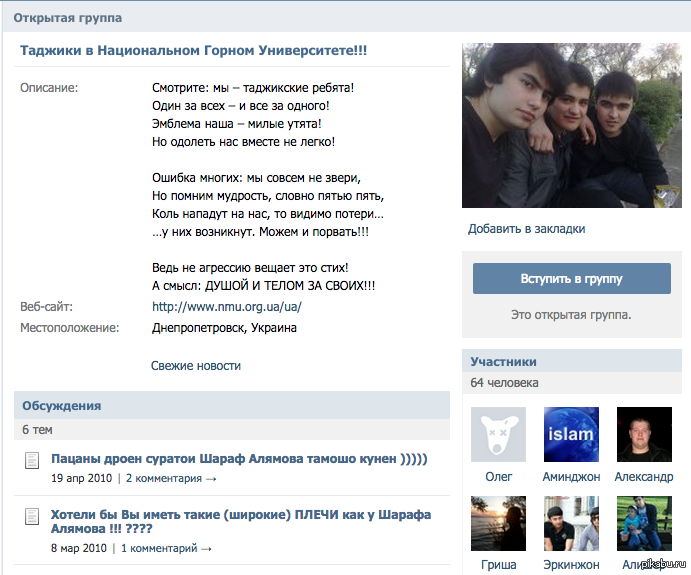691x575 pixels.
Task: Click Гриша's sunset profile avatar
Action: [498, 524]
